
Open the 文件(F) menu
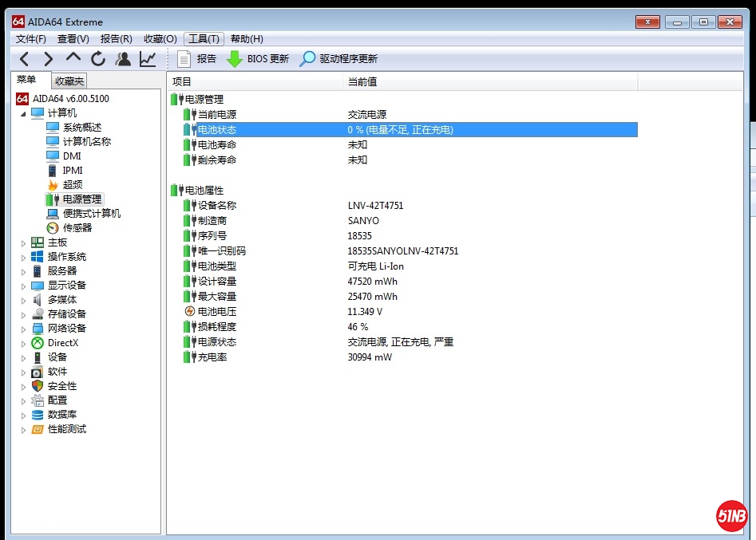(x=31, y=38)
